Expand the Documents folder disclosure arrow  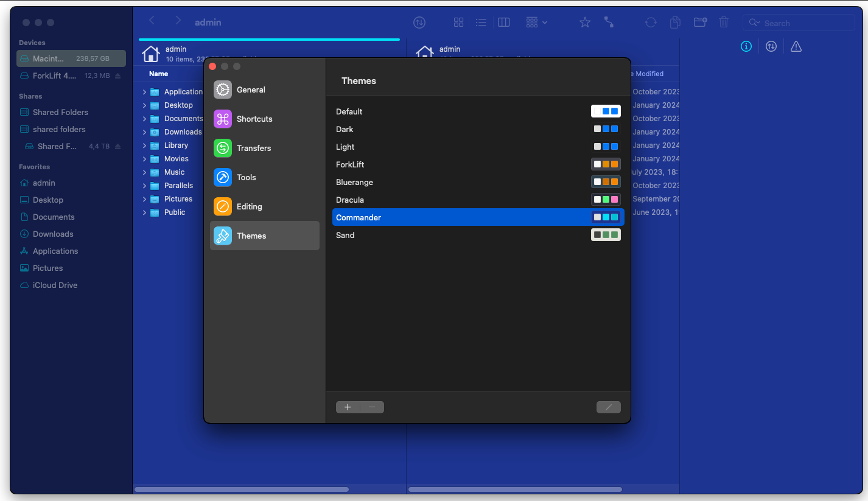[145, 119]
